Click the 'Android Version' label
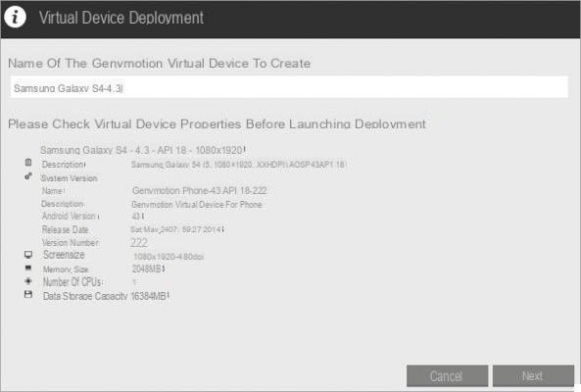This screenshot has height=392, width=581. [x=71, y=216]
